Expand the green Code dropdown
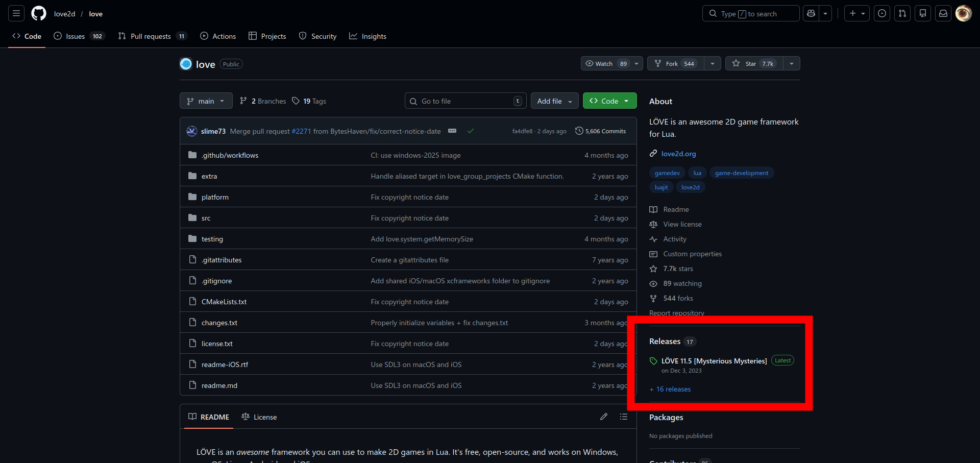Viewport: 980px width, 463px height. 609,101
